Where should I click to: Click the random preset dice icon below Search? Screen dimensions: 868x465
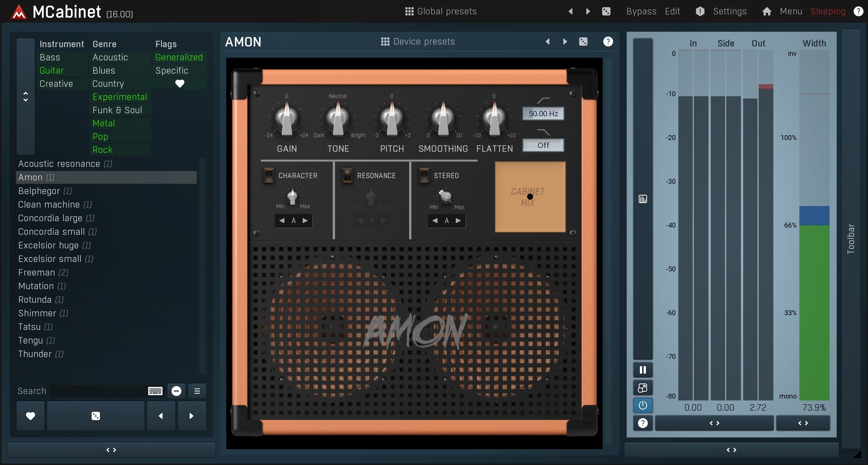95,416
